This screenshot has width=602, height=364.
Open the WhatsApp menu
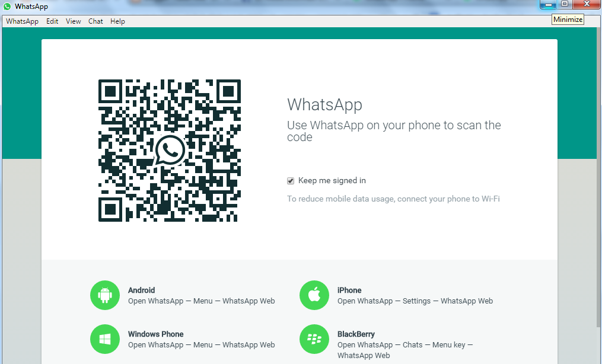(23, 21)
